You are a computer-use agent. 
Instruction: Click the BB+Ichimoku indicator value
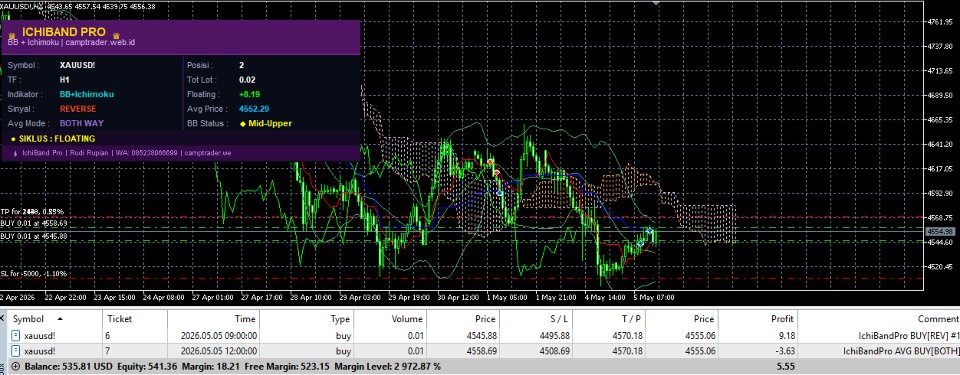coord(87,94)
